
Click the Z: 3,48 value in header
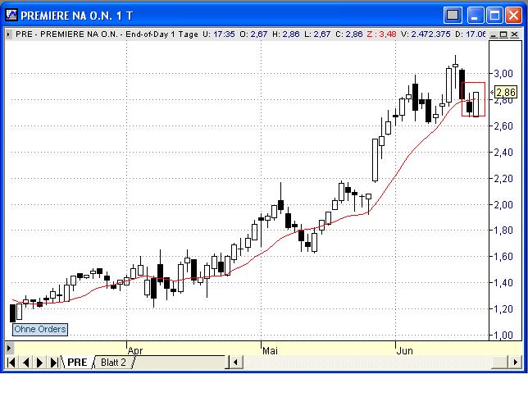pyautogui.click(x=382, y=34)
